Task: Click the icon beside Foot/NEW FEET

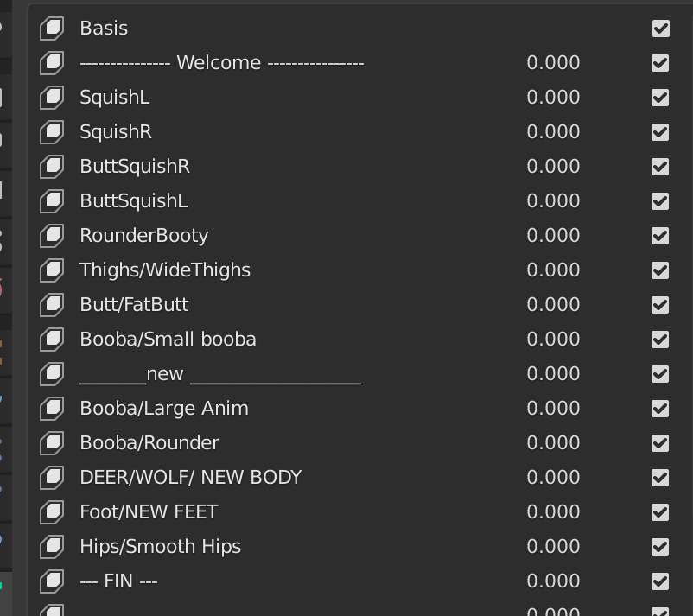Action: 53,512
